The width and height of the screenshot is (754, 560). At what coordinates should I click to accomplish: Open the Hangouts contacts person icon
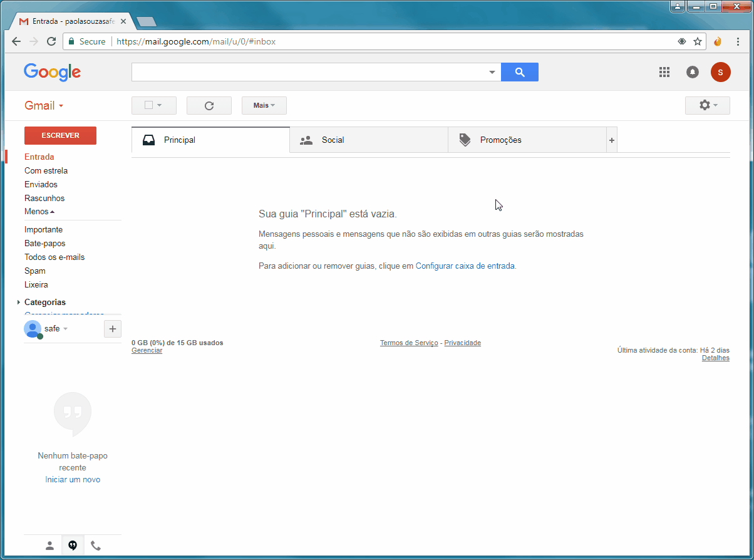click(x=49, y=546)
